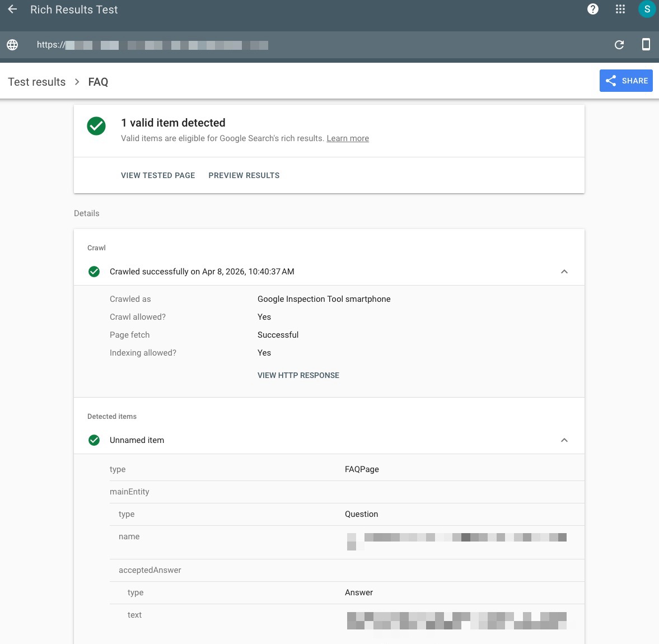The image size is (659, 644).
Task: Reload the test with refresh icon
Action: pyautogui.click(x=619, y=45)
